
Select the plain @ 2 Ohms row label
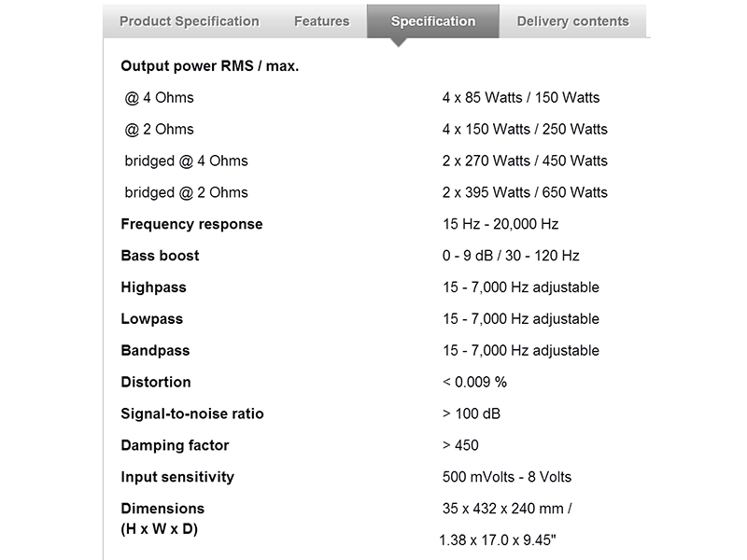(x=159, y=129)
